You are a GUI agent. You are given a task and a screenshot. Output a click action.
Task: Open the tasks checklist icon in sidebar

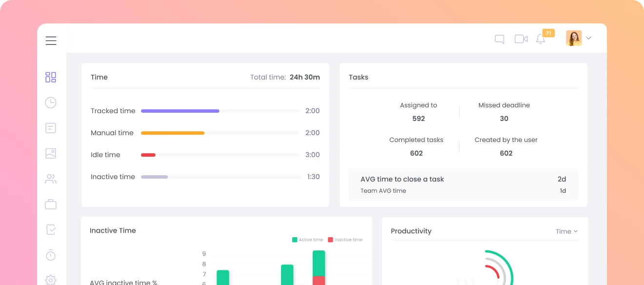(x=51, y=229)
